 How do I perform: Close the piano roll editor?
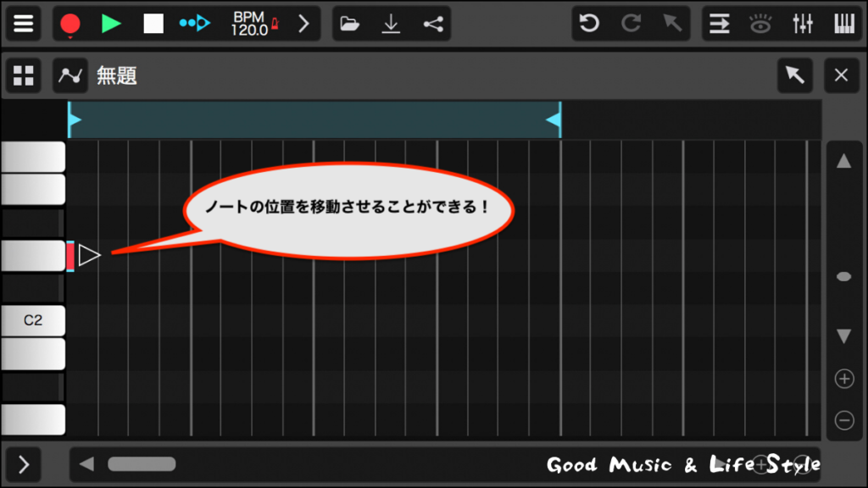tap(842, 75)
